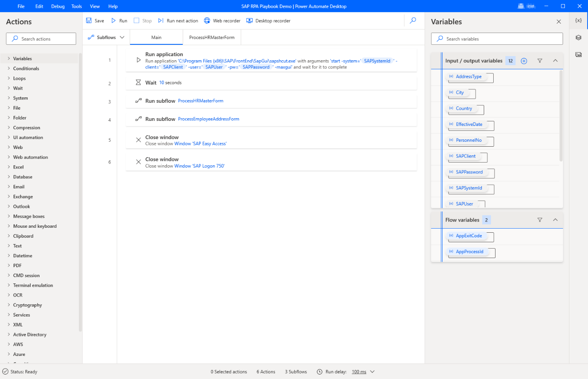Open the View menu
588x379 pixels.
[95, 6]
